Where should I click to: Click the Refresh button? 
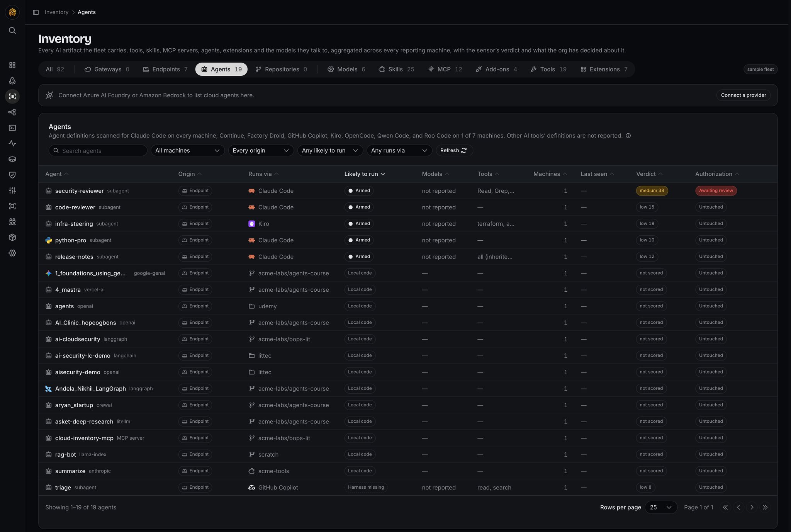point(454,151)
